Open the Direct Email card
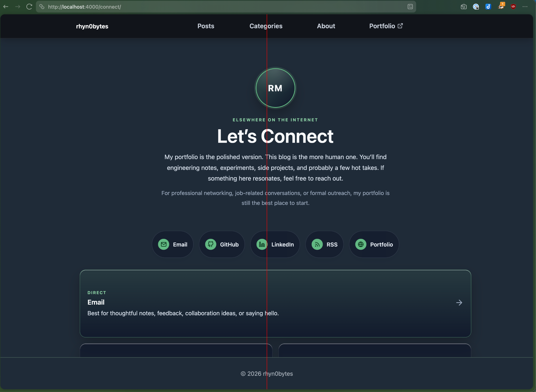The image size is (536, 392). coord(275,304)
